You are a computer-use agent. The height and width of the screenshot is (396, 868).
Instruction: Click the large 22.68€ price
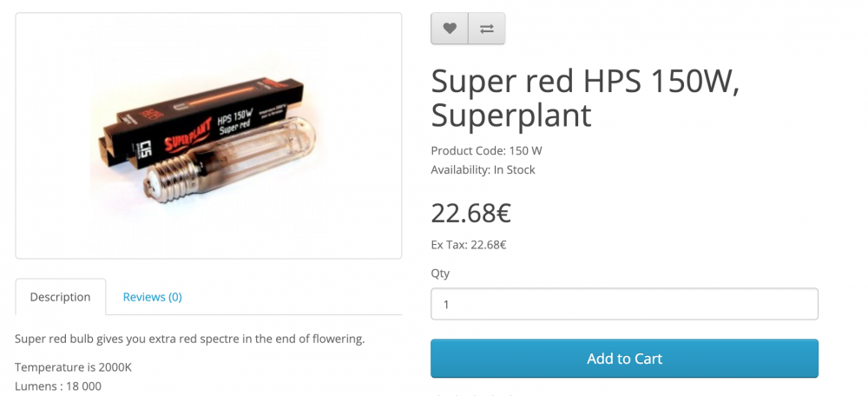tap(470, 214)
